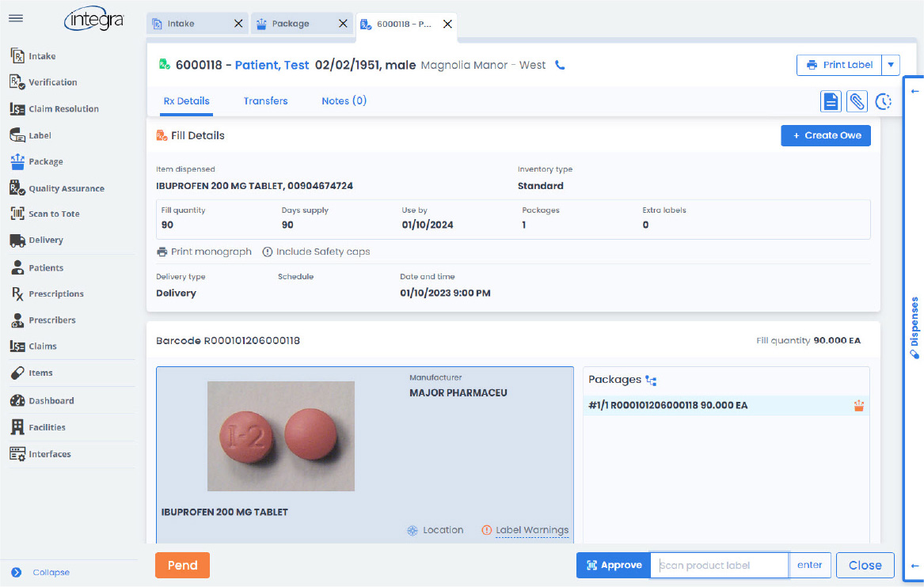Click Location snowflake icon
Viewport: 924px width, 587px height.
tap(412, 530)
